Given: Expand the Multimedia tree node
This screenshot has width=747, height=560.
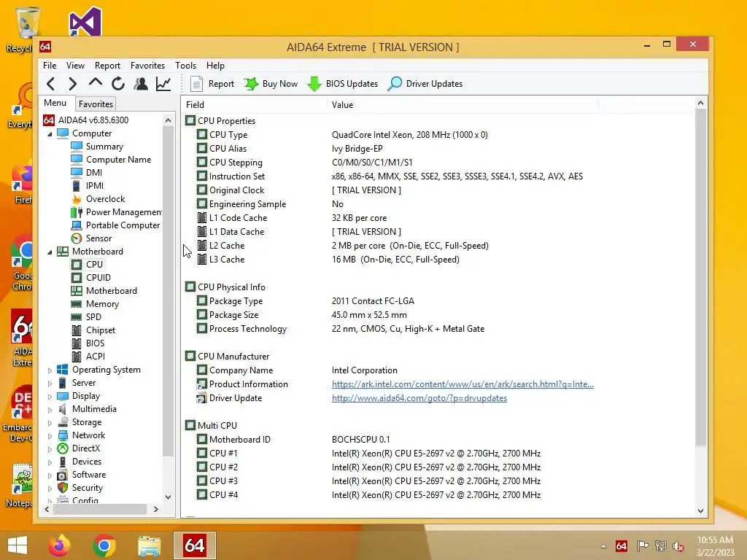Looking at the screenshot, I should (x=50, y=410).
